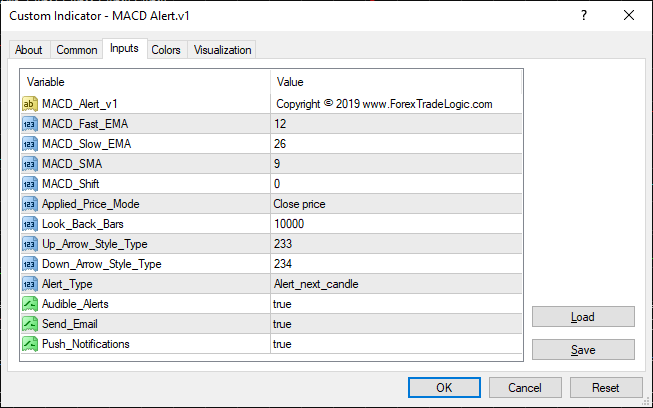This screenshot has height=408, width=653.
Task: Click the help question mark button
Action: [583, 15]
